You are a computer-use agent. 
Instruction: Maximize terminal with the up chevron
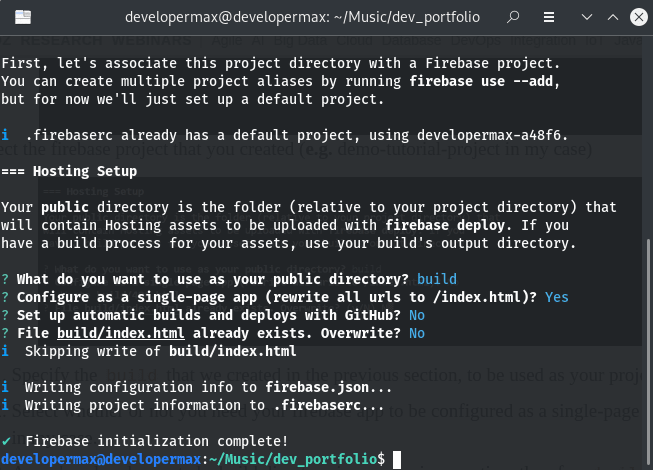point(613,17)
